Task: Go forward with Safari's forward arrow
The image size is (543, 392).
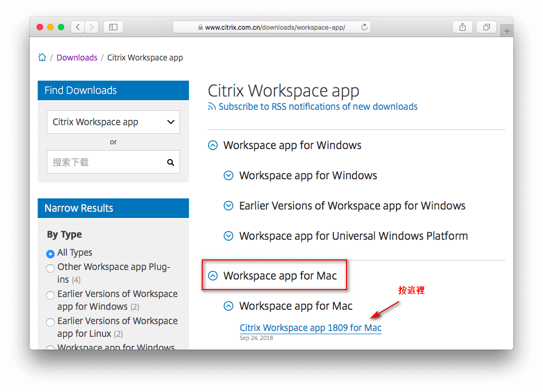Action: [x=91, y=27]
